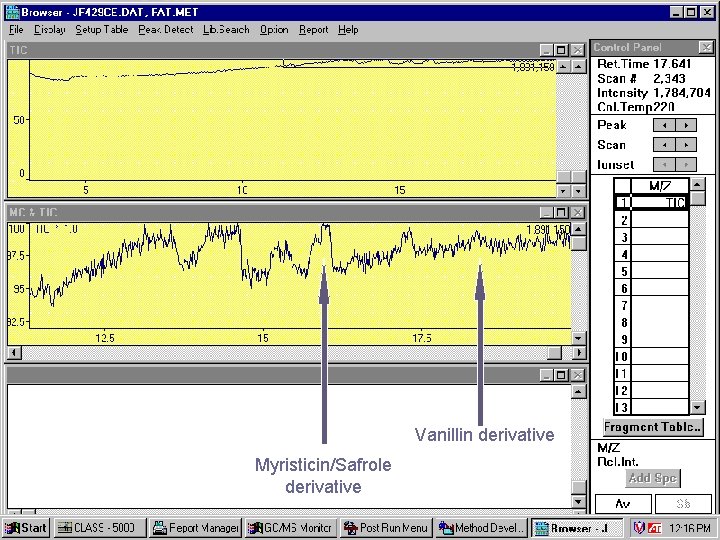Image resolution: width=720 pixels, height=540 pixels.
Task: Select M/Z table row 13 cell
Action: point(660,407)
